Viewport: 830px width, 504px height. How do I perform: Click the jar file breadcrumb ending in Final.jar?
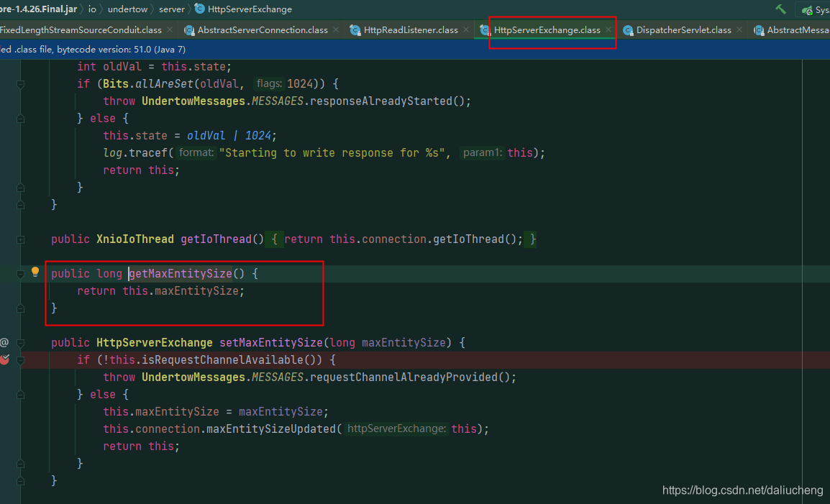click(38, 9)
